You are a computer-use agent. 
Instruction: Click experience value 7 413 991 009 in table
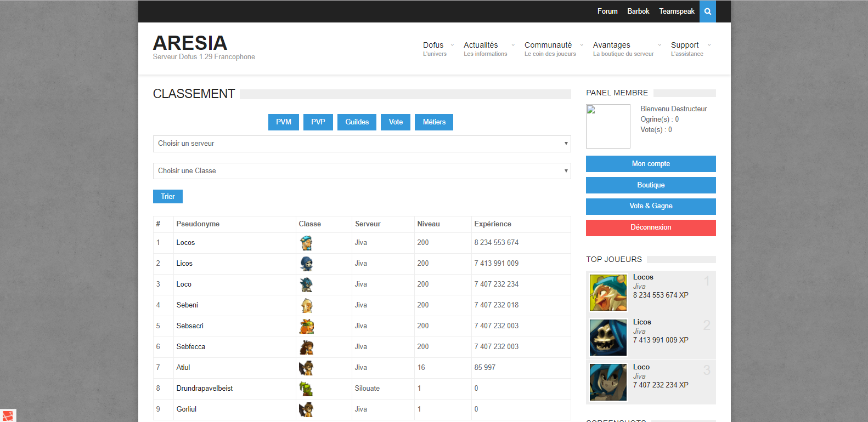click(x=497, y=264)
